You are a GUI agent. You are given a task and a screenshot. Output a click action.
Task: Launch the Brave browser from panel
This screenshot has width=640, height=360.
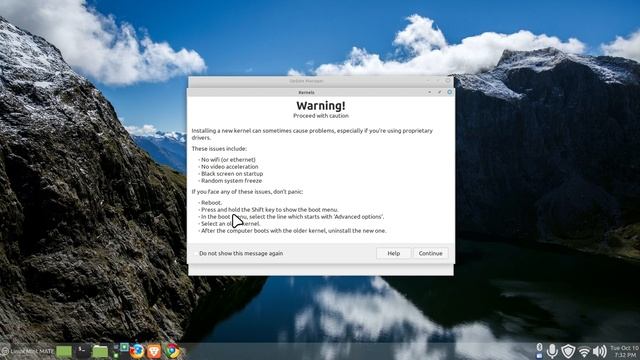pos(154,351)
